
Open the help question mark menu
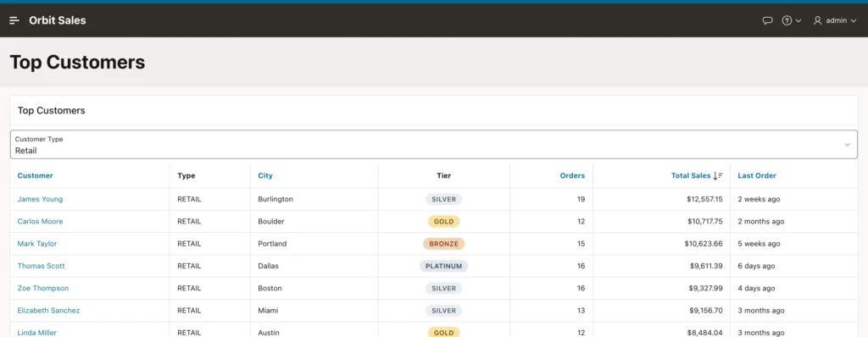787,20
